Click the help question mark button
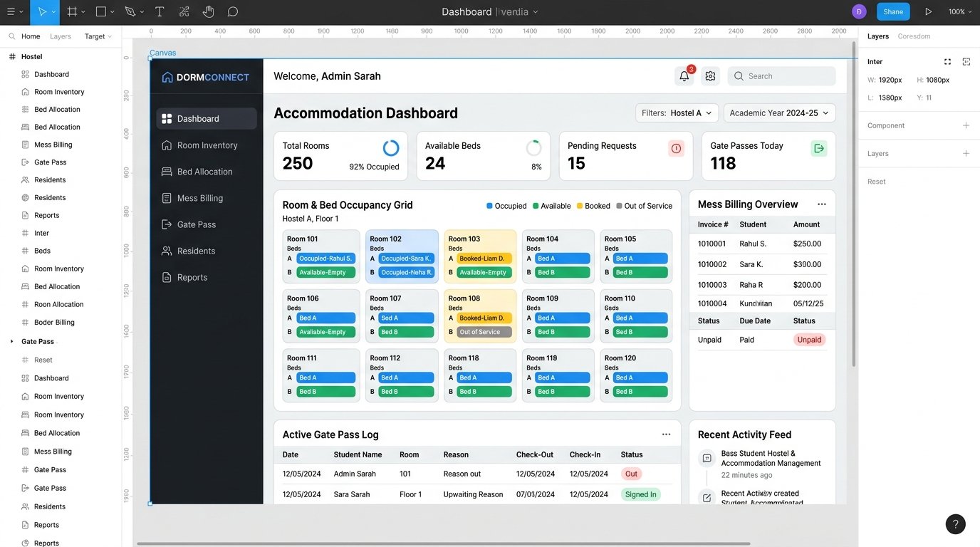This screenshot has height=547, width=980. pyautogui.click(x=955, y=524)
